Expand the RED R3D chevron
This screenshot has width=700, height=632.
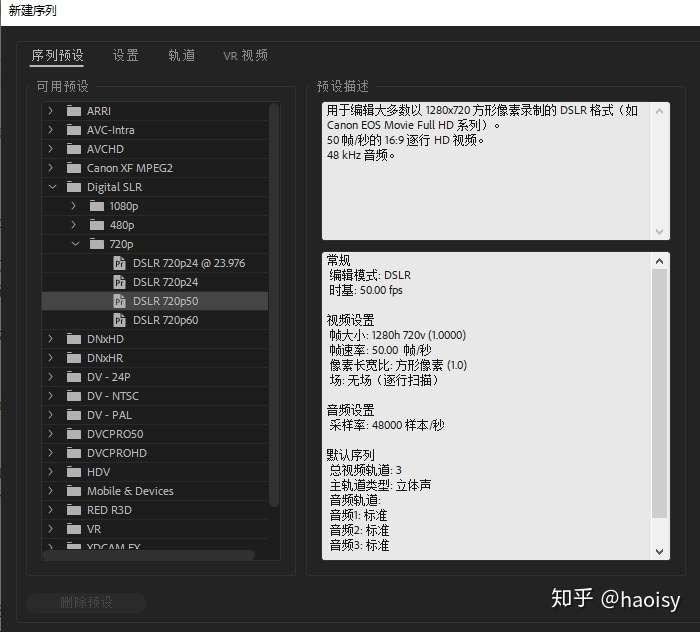point(51,510)
